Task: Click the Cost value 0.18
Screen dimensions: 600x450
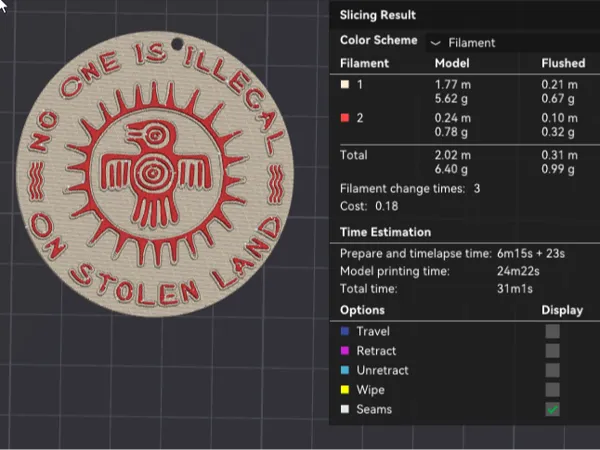Action: (x=386, y=206)
